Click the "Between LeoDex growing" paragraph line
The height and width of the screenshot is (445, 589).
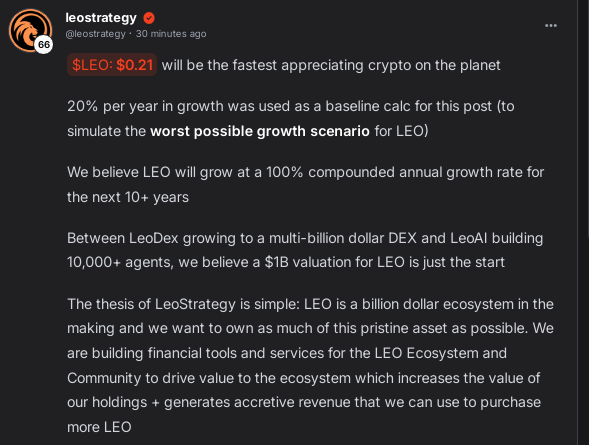(x=305, y=238)
